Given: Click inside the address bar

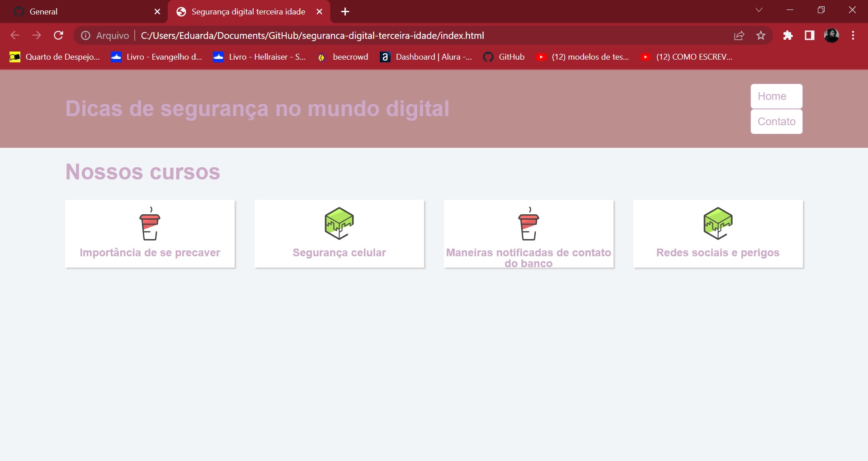Looking at the screenshot, I should tap(407, 35).
